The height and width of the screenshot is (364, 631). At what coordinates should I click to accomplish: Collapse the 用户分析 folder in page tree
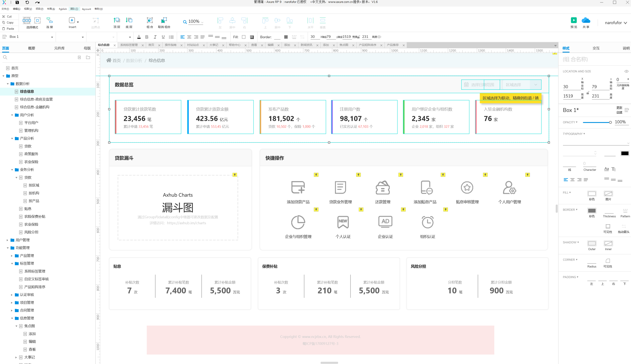pos(12,115)
